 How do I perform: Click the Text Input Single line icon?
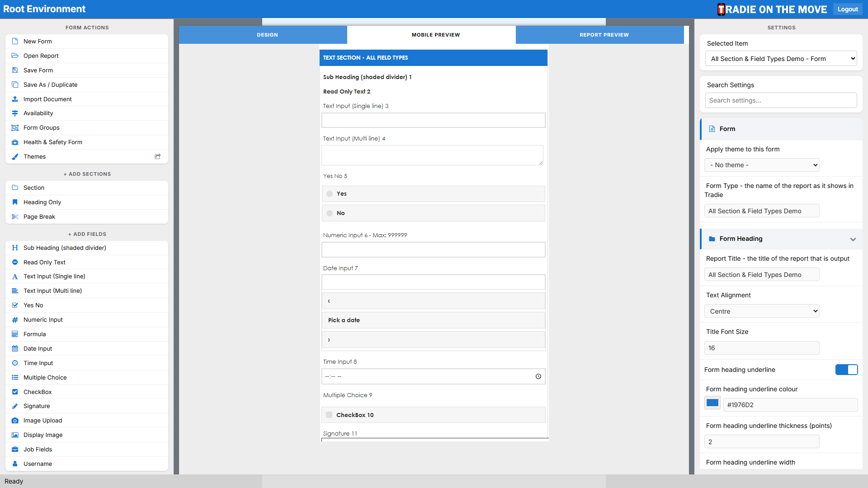coord(15,277)
